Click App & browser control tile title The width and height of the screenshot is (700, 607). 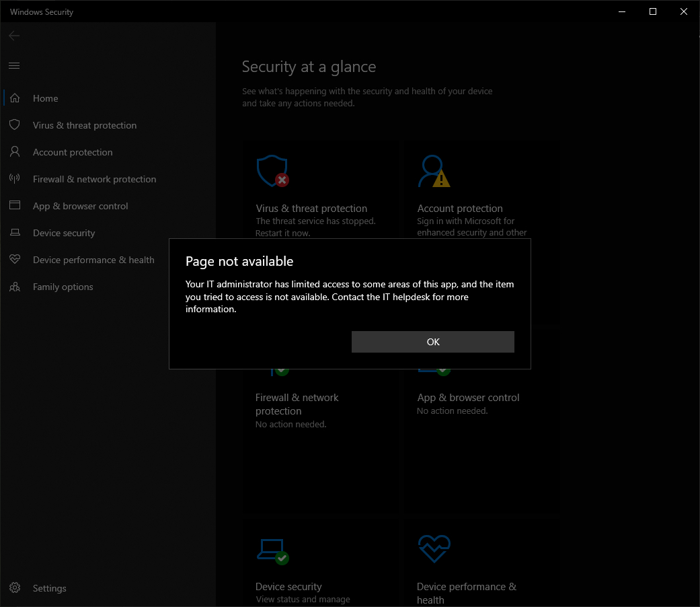tap(468, 398)
